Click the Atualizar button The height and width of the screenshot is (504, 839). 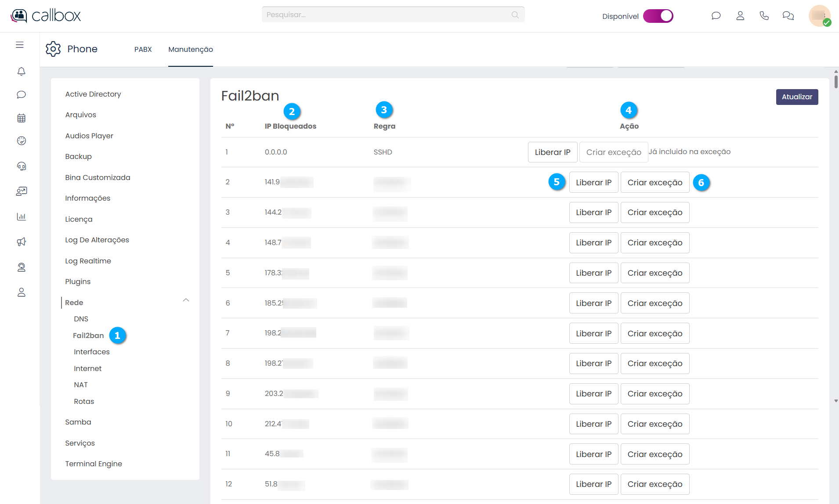(x=796, y=97)
